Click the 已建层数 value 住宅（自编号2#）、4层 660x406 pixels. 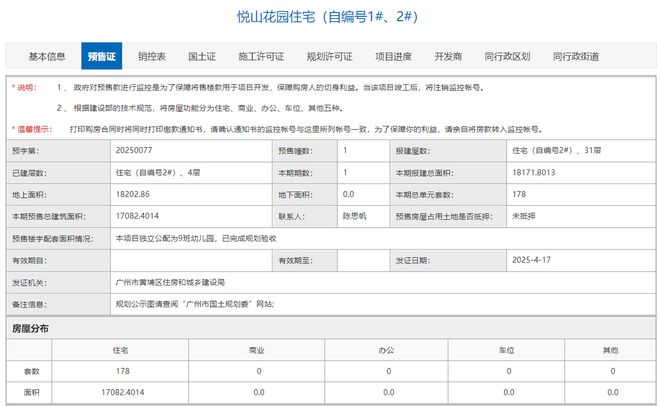pos(158,172)
